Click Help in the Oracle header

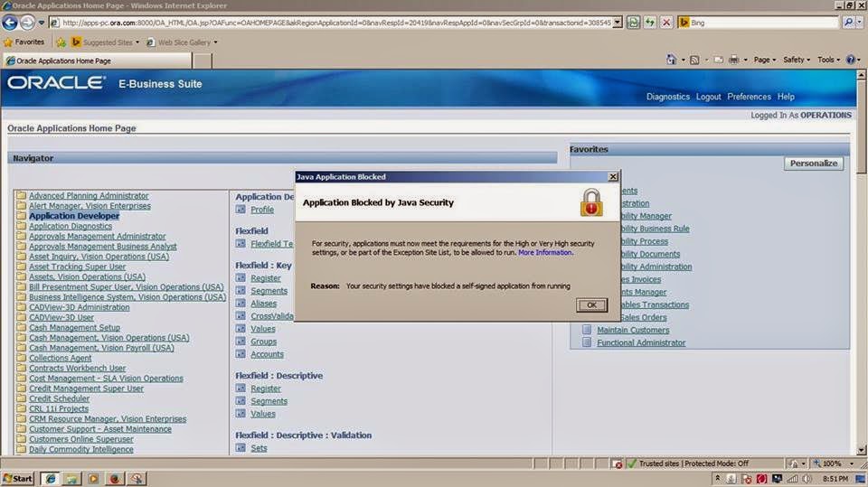click(x=786, y=97)
